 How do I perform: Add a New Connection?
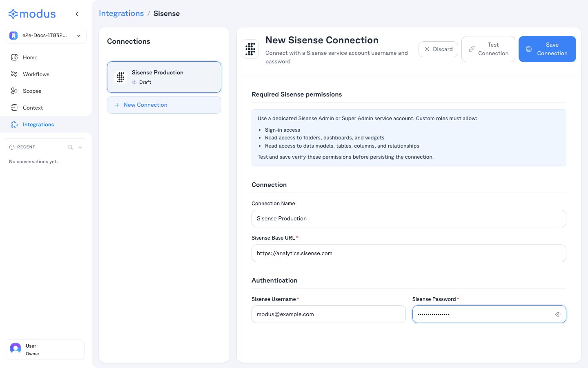[x=164, y=105]
